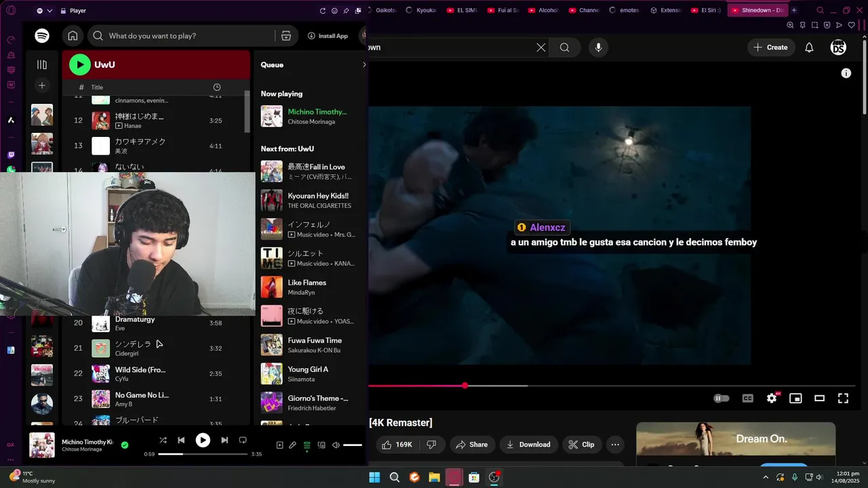Switch to the 'emotes' browser tab
The height and width of the screenshot is (488, 868).
tap(625, 11)
